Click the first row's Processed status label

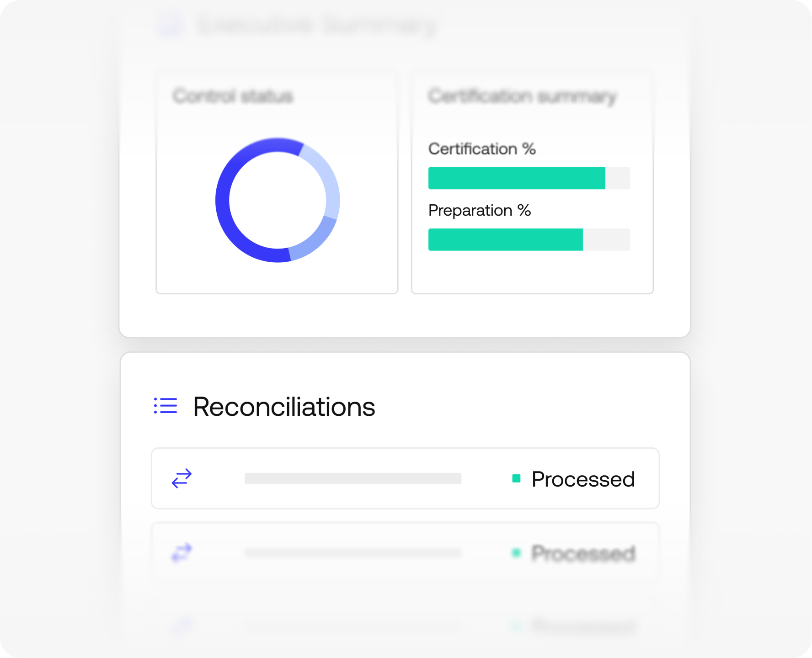point(583,479)
